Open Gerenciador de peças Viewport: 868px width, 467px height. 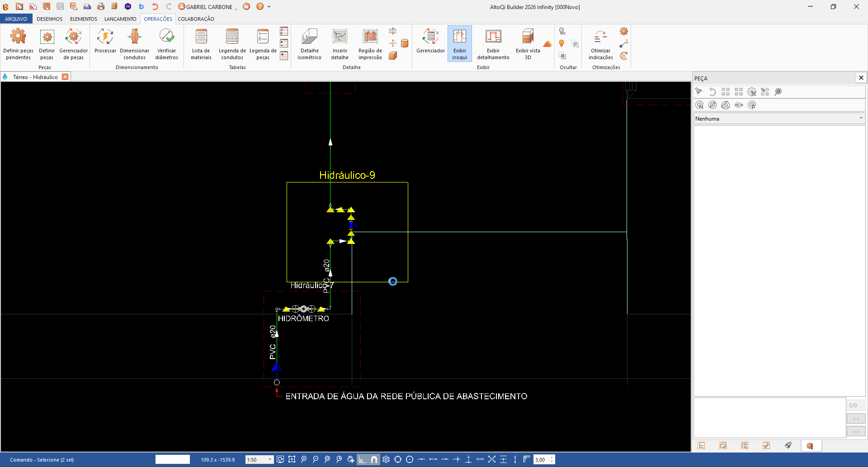click(73, 43)
